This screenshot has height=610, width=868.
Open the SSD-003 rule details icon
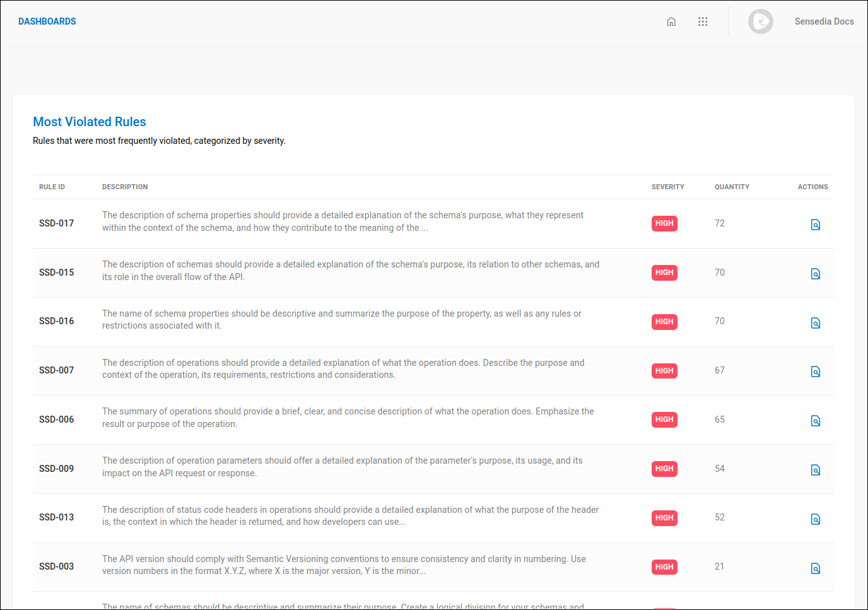[x=815, y=568]
